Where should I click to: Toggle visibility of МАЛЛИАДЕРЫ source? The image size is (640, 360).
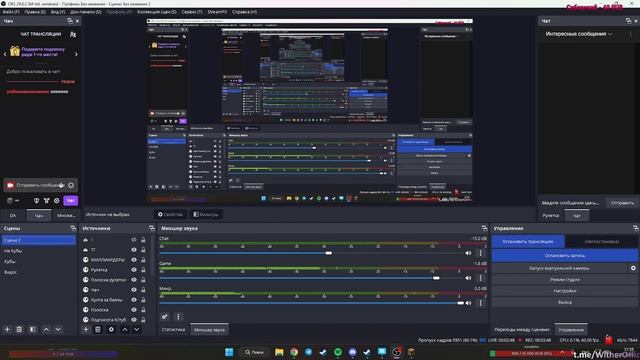[x=134, y=260]
